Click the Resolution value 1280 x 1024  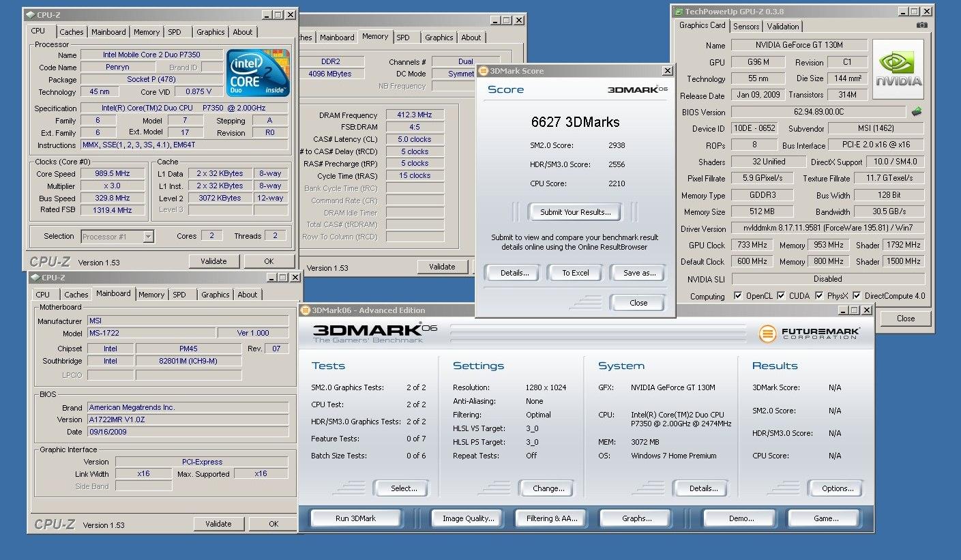(546, 387)
